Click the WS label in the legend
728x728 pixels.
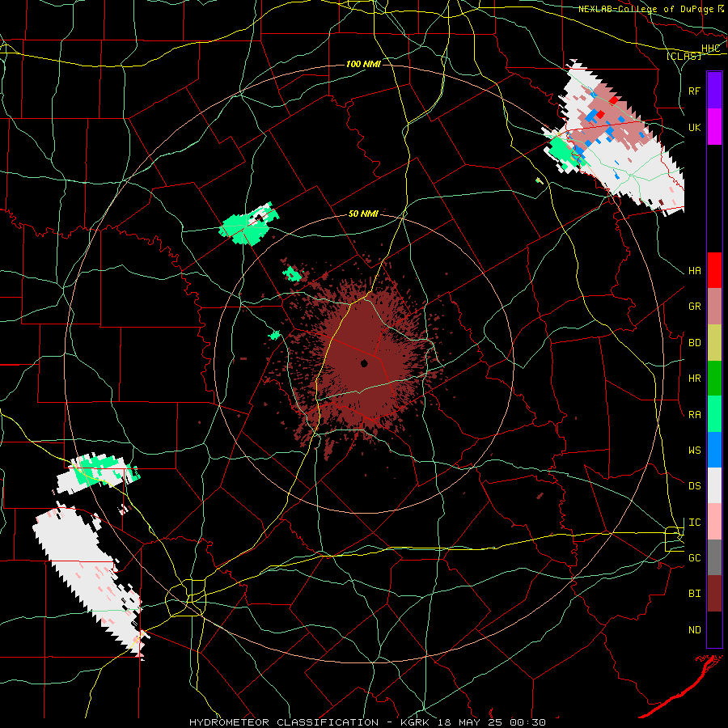[x=695, y=451]
